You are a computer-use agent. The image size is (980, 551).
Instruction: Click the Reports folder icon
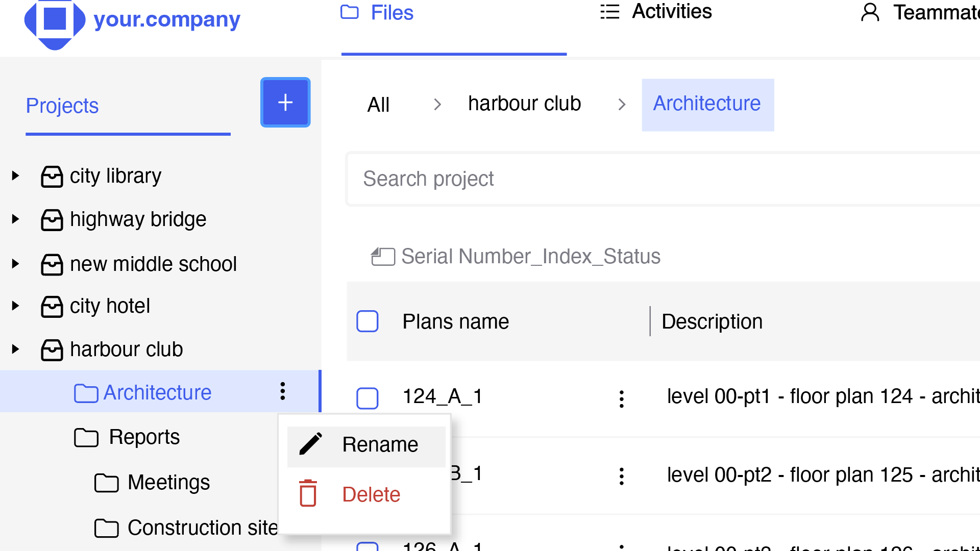pyautogui.click(x=86, y=438)
